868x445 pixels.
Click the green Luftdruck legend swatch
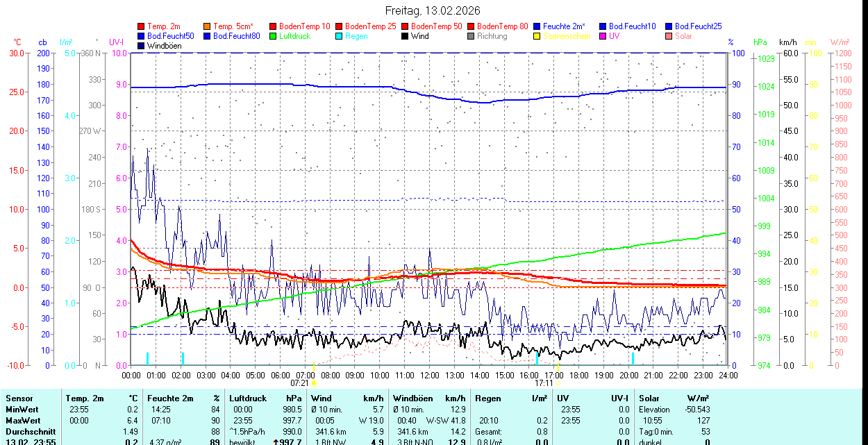tap(274, 36)
